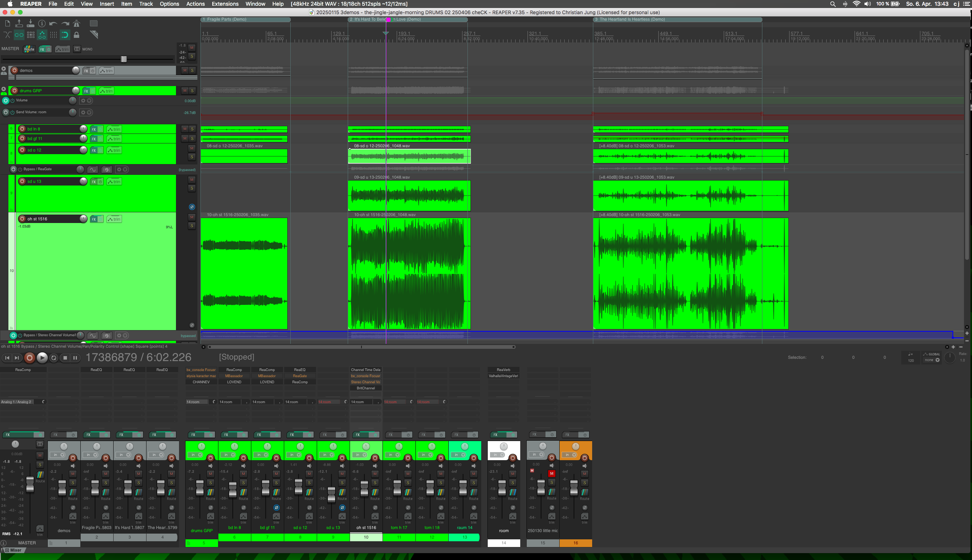Screen dimensions: 972x560
Task: Click the new project page icon
Action: click(x=7, y=24)
